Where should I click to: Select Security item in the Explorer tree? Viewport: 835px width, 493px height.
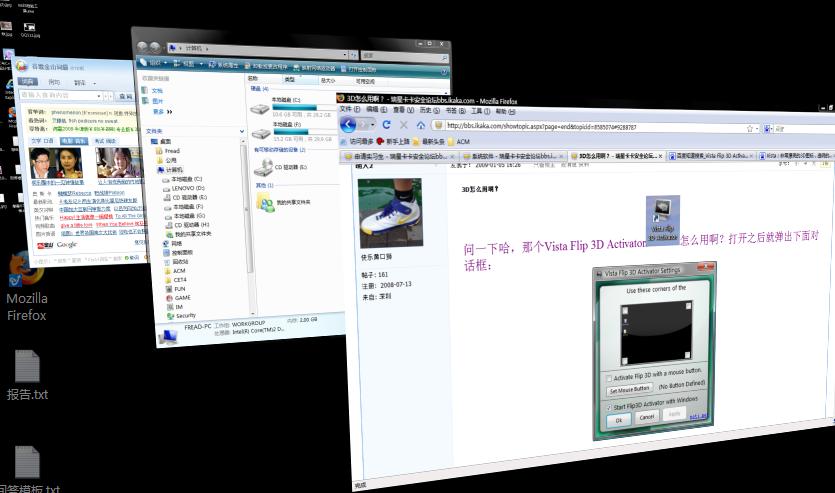pyautogui.click(x=182, y=316)
